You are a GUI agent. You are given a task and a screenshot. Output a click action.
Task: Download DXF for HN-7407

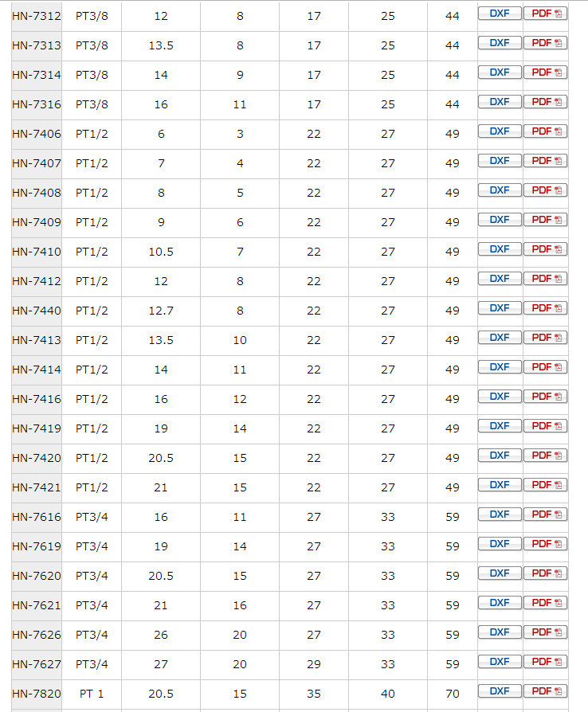point(500,161)
